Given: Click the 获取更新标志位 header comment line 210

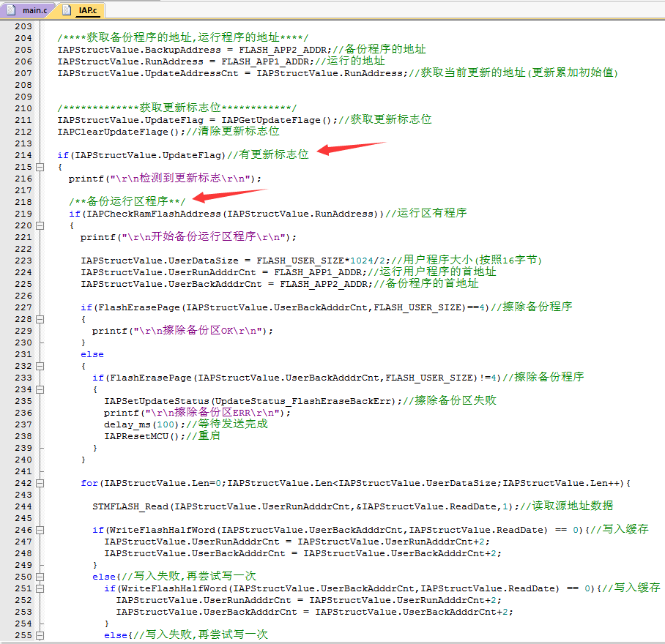Looking at the screenshot, I should click(x=177, y=108).
